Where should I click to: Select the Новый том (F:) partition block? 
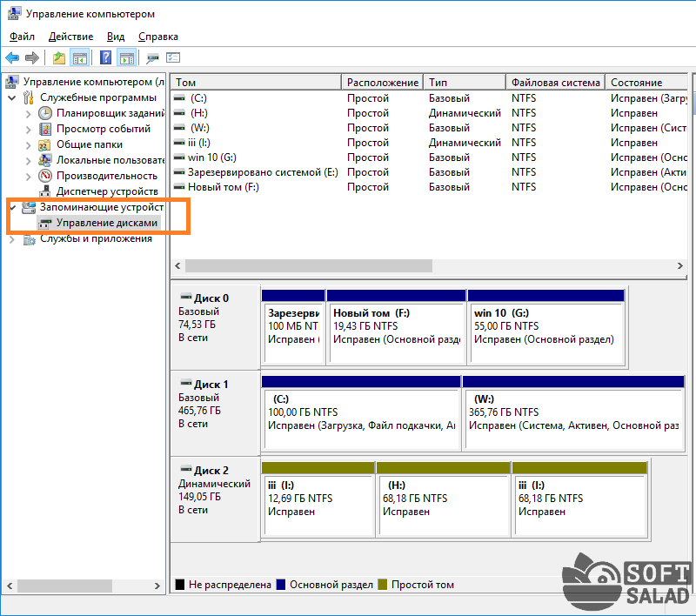tap(396, 327)
